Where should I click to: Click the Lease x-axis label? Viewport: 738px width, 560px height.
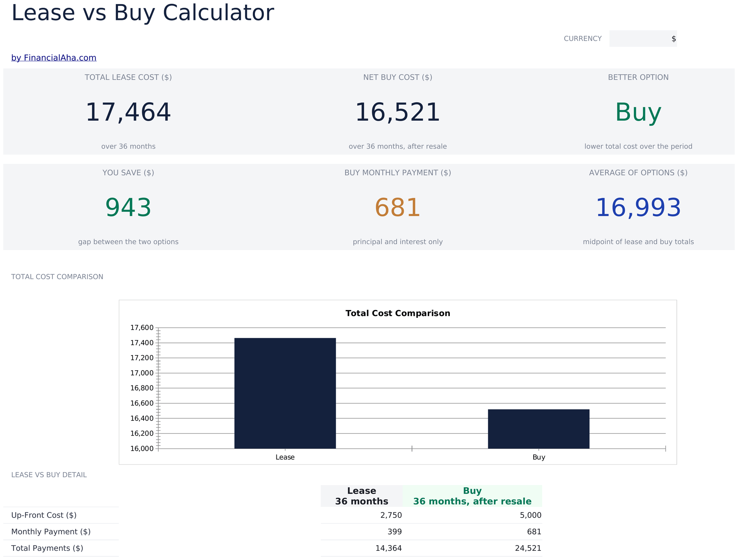(x=285, y=457)
